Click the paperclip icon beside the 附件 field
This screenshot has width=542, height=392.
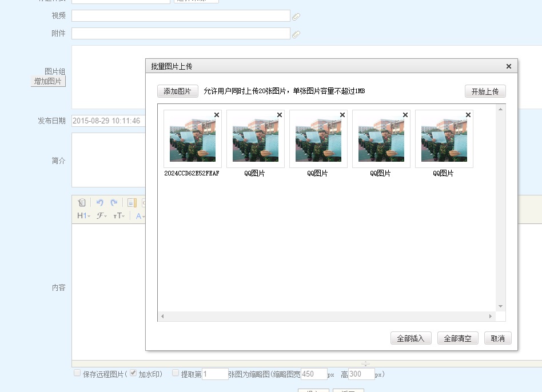tap(296, 34)
